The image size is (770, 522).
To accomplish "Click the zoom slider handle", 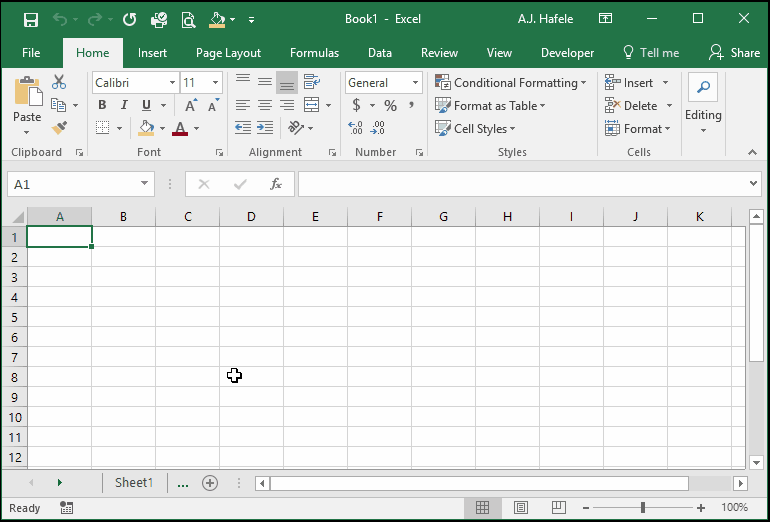I will click(x=643, y=508).
